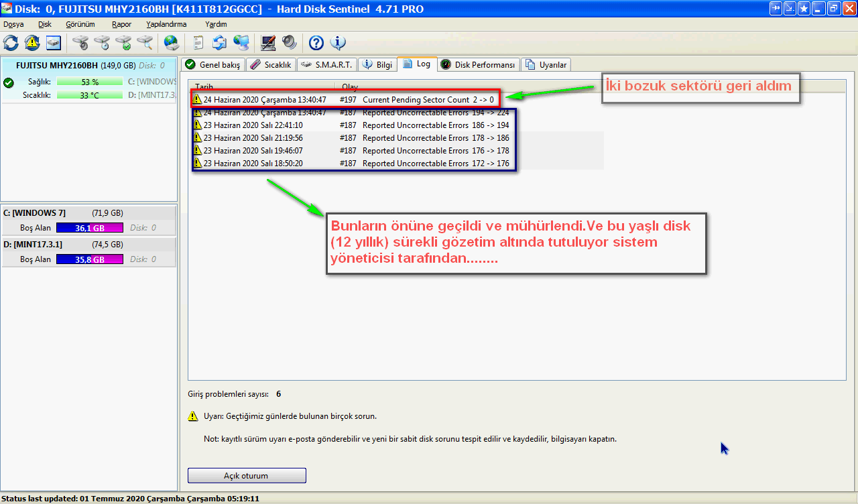
Task: Click the monitor with pen configuration icon
Action: click(x=268, y=43)
